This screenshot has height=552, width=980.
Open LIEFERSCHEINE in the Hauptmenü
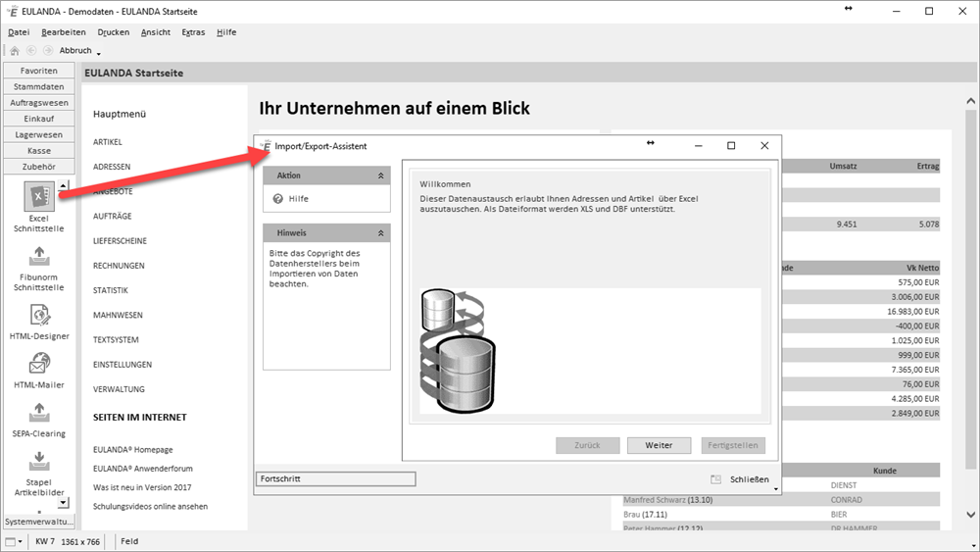tap(120, 241)
